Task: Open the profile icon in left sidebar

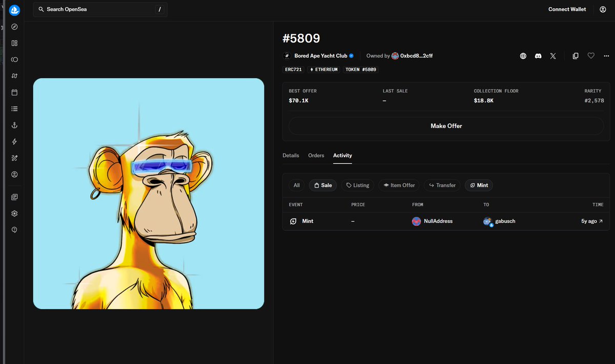Action: point(14,175)
